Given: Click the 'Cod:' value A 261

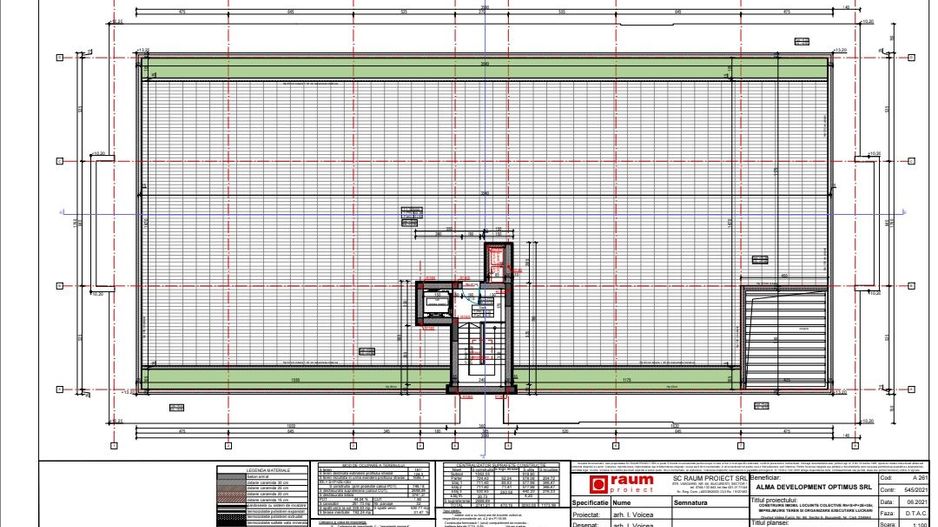Looking at the screenshot, I should click(920, 479).
